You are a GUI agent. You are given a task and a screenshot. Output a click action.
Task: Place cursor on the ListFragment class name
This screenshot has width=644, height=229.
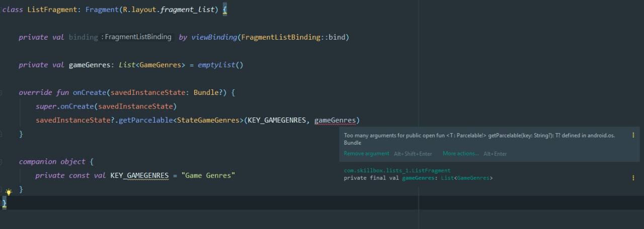tap(52, 10)
